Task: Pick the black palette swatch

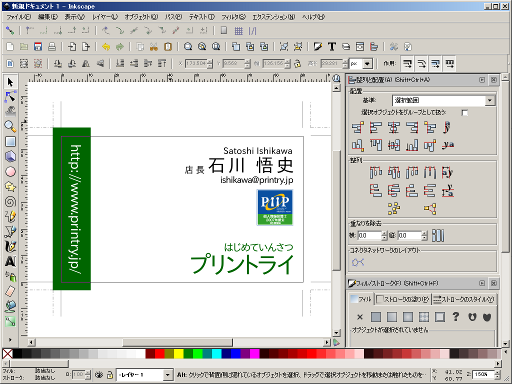Action: tap(17, 354)
